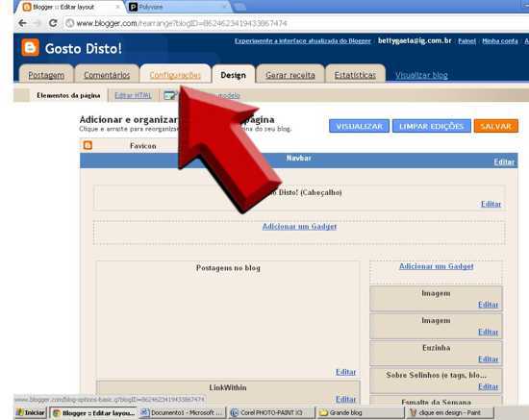Click Editar on the second Imagem gadget
The height and width of the screenshot is (420, 529).
[488, 332]
